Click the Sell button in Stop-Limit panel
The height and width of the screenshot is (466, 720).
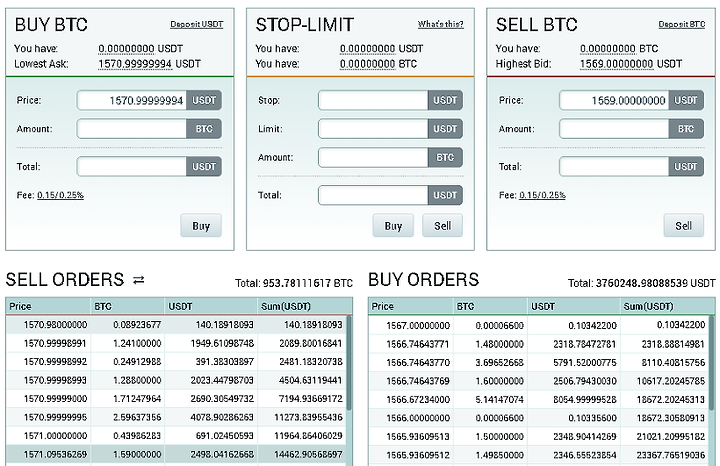(443, 225)
